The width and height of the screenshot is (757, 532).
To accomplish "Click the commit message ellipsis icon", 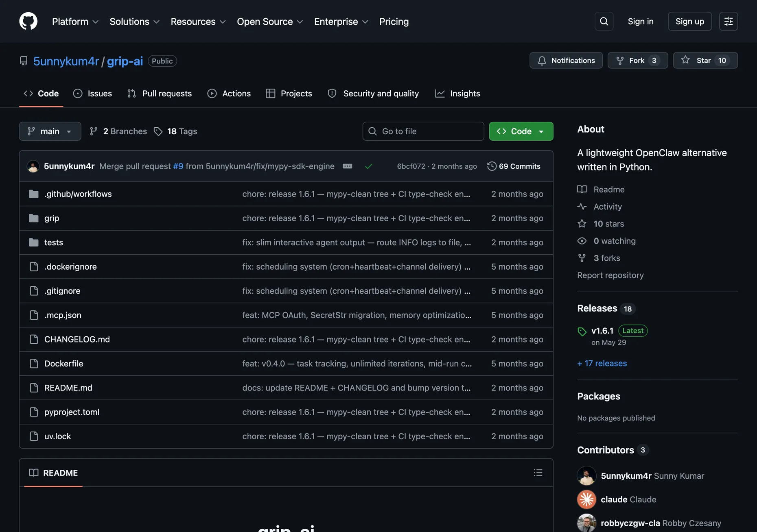I will tap(347, 166).
